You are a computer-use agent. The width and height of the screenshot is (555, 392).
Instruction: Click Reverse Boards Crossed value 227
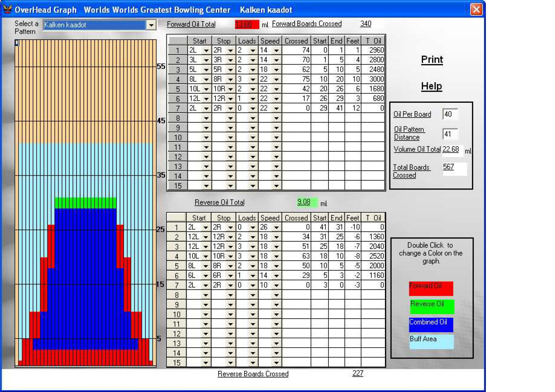pos(358,373)
